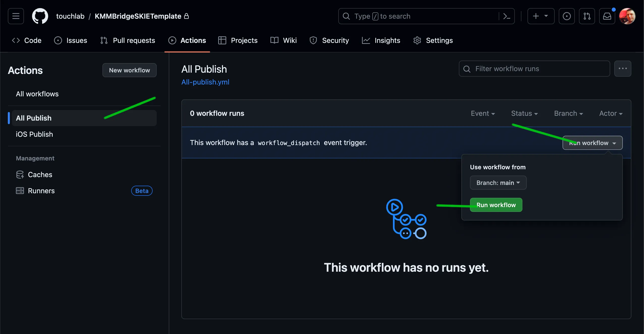Open the hamburger navigation menu

(16, 16)
